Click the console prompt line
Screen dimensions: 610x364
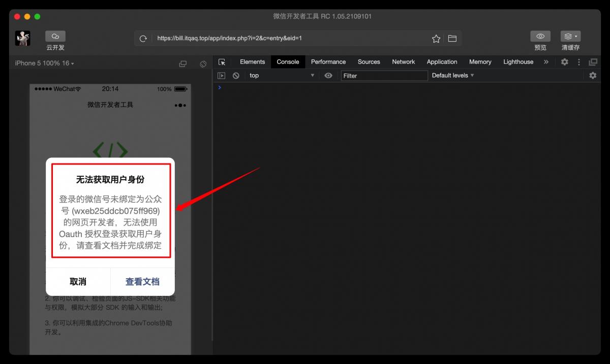point(407,87)
